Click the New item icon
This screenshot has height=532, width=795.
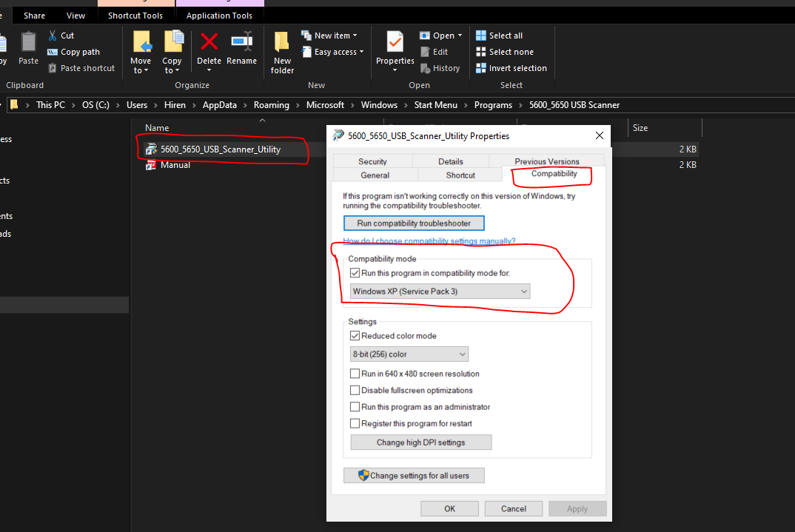pos(306,35)
